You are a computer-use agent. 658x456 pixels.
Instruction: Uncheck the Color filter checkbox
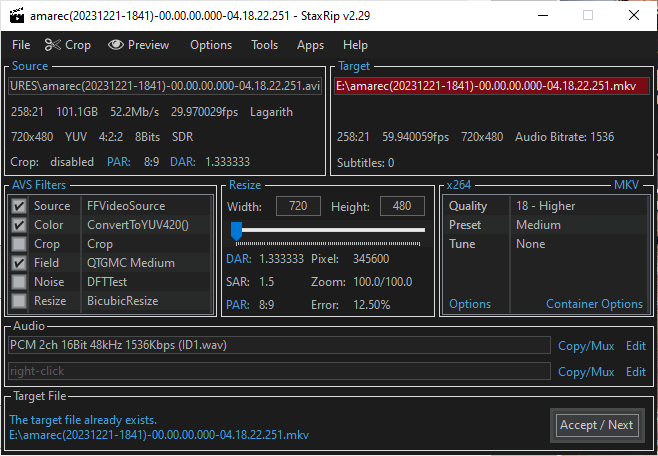pyautogui.click(x=19, y=225)
